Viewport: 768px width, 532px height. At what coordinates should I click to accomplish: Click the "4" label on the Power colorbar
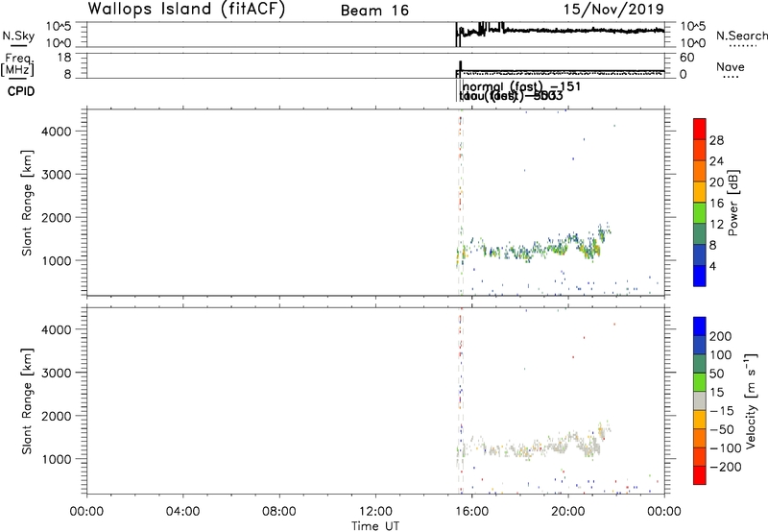coord(713,266)
